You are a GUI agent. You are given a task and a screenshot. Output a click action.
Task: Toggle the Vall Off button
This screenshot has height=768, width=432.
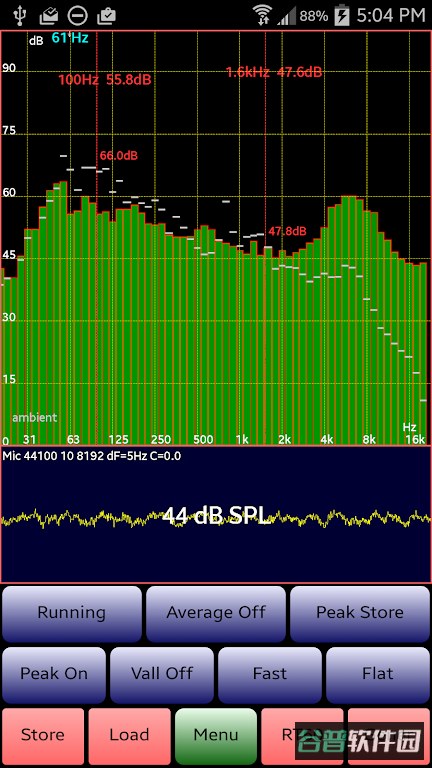(x=162, y=674)
